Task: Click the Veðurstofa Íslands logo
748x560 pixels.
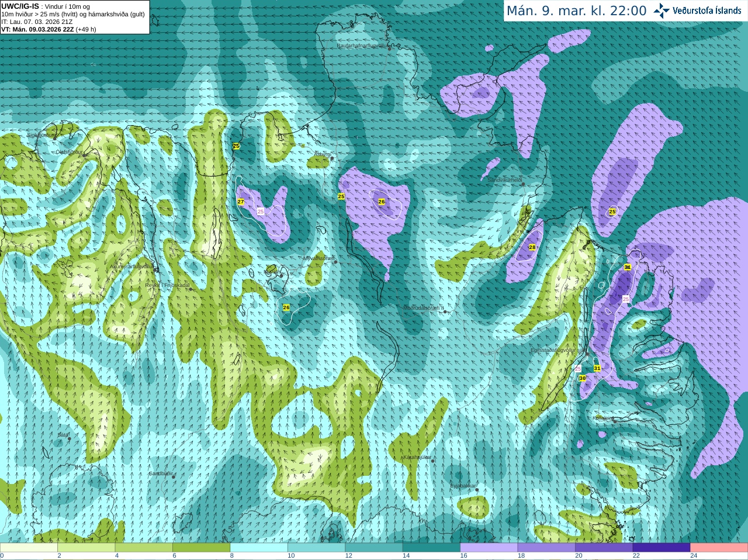Action: point(698,11)
